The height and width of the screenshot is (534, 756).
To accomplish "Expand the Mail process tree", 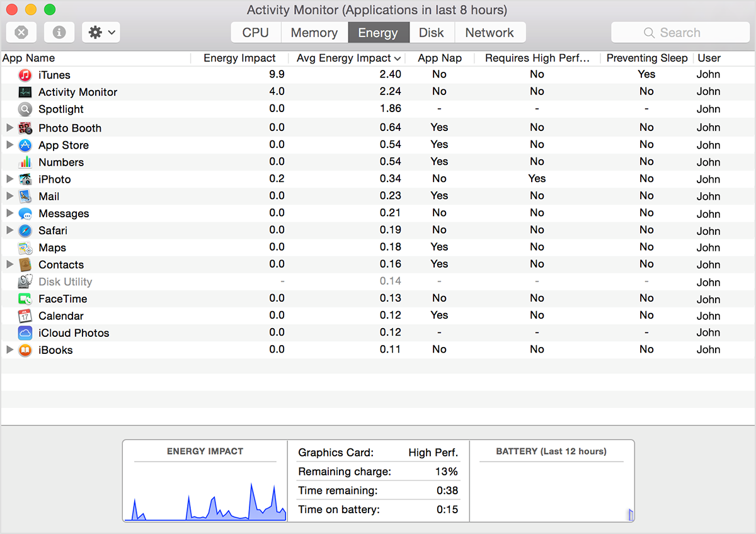I will click(x=9, y=196).
